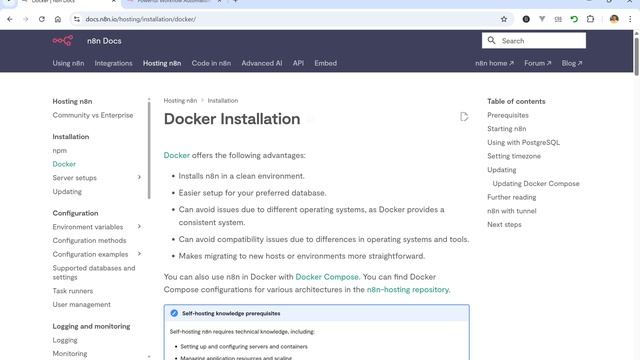Click site info icon in address bar
Screen dimensions: 640x360
pos(77,19)
